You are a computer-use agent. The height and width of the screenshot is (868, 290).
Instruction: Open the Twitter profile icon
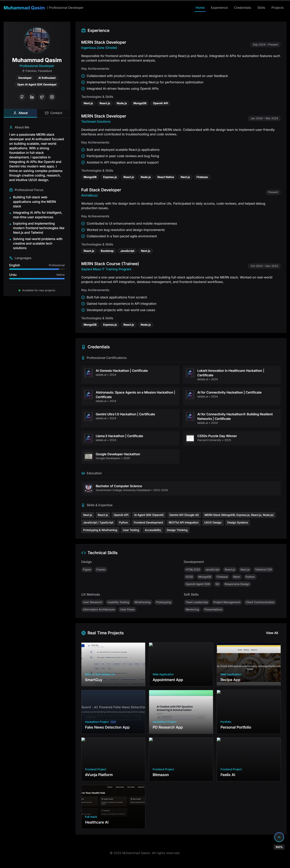pos(42,97)
